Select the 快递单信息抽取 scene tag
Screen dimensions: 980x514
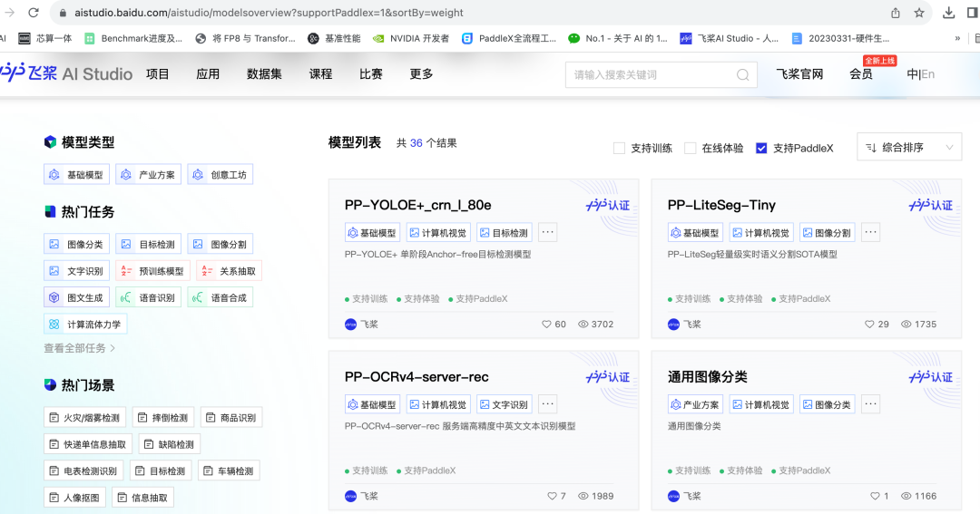click(x=88, y=444)
